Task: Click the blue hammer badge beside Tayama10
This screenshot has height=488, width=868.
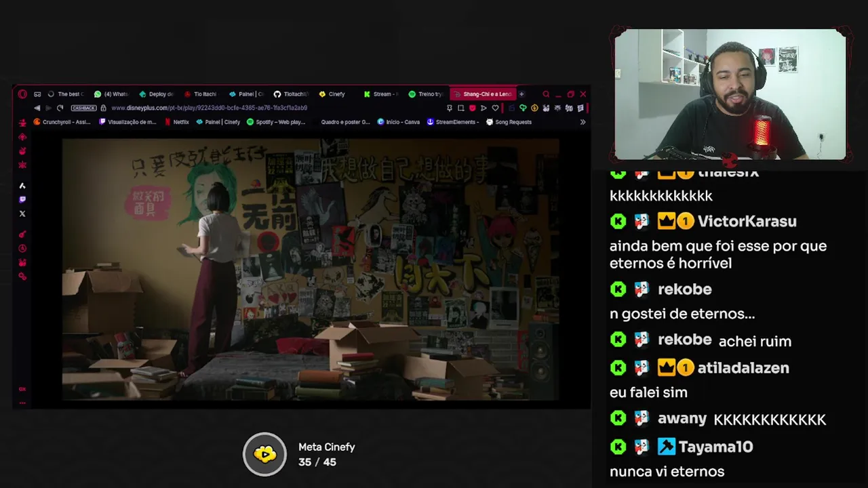Action: coord(666,447)
